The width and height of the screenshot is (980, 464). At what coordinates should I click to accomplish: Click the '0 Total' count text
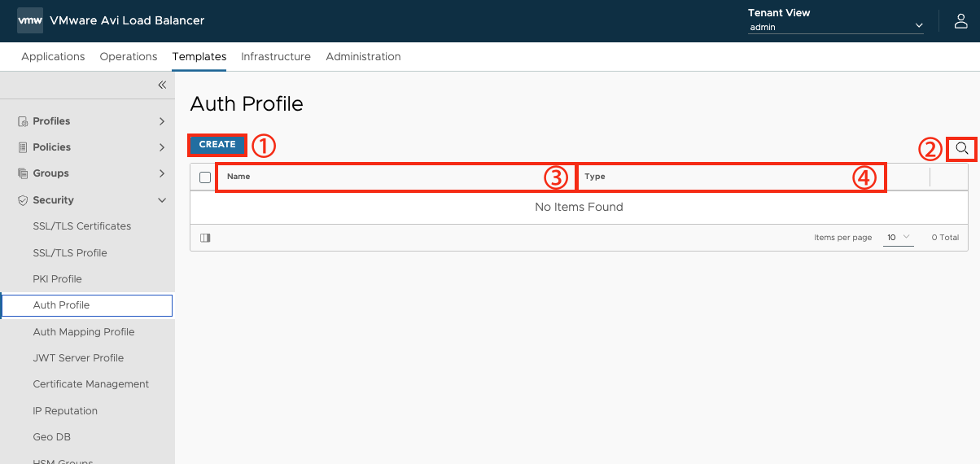pos(945,238)
